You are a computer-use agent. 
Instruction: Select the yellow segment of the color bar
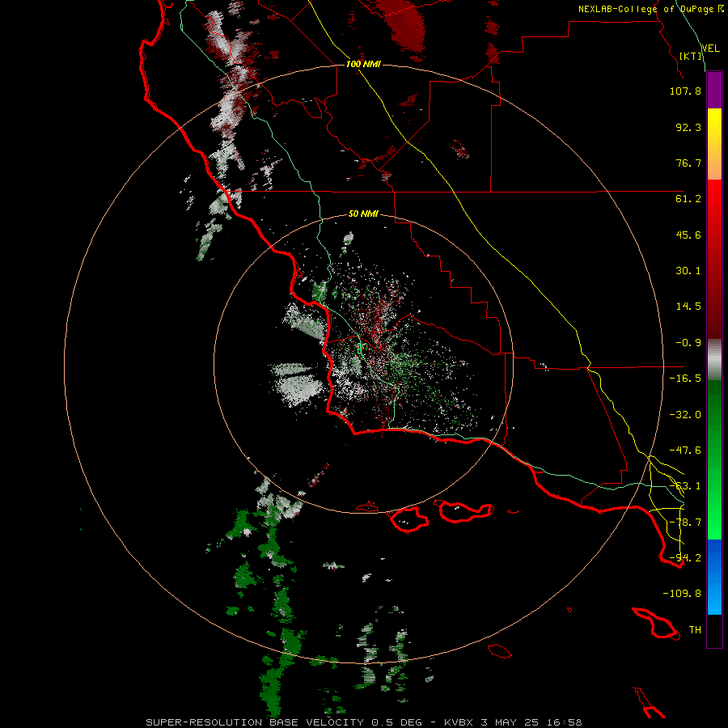(x=714, y=143)
